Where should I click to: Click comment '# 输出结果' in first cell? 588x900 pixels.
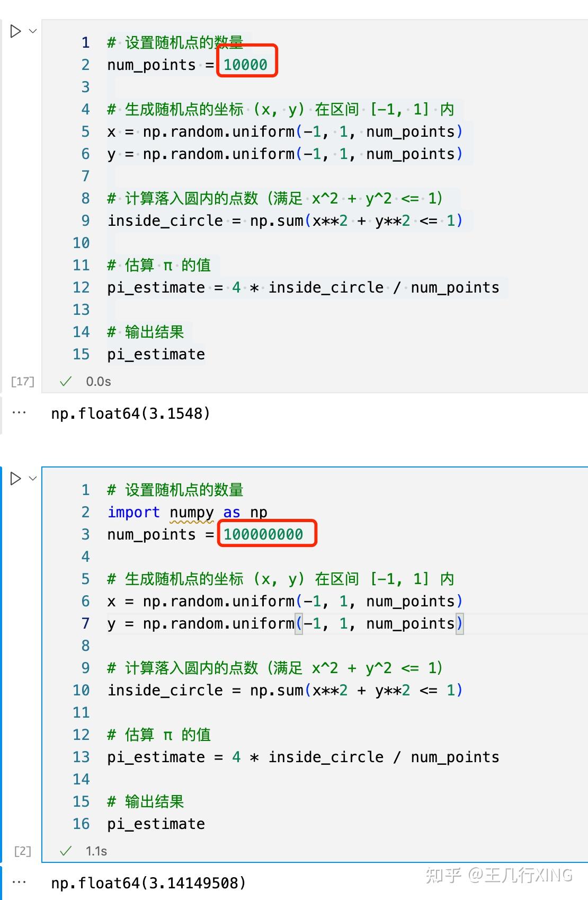coord(146,332)
